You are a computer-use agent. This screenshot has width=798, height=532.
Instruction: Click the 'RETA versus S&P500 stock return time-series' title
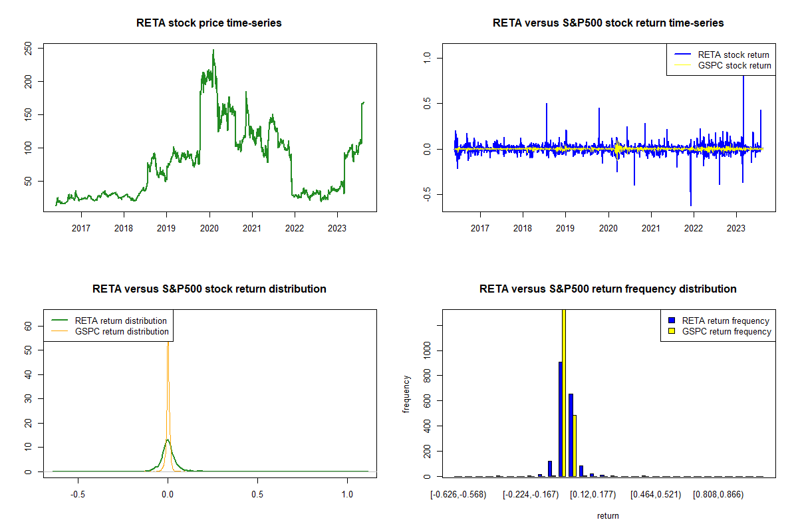tap(608, 23)
